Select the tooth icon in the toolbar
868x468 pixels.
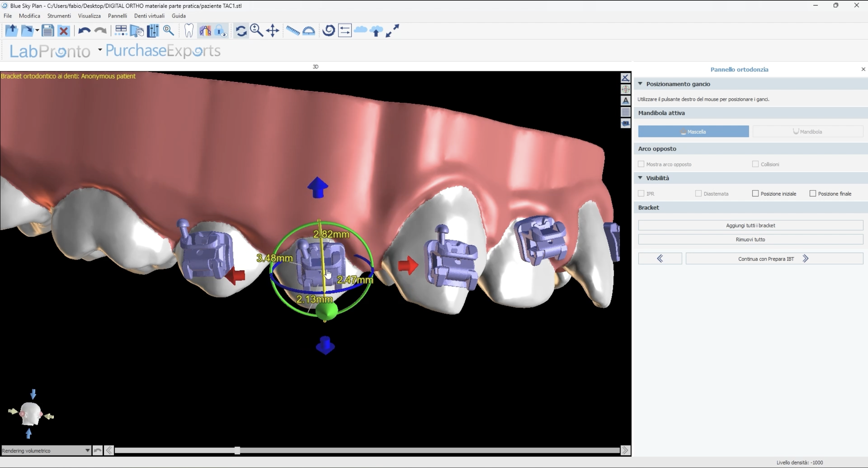(x=189, y=31)
